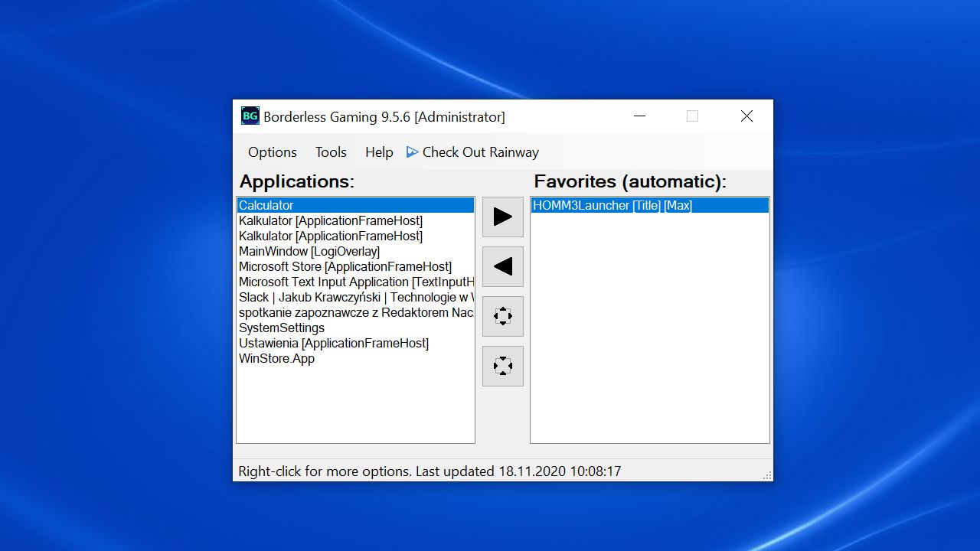The width and height of the screenshot is (980, 551).
Task: Select Microsoft Store [ApplicationFrameHost] entry
Action: [x=355, y=266]
